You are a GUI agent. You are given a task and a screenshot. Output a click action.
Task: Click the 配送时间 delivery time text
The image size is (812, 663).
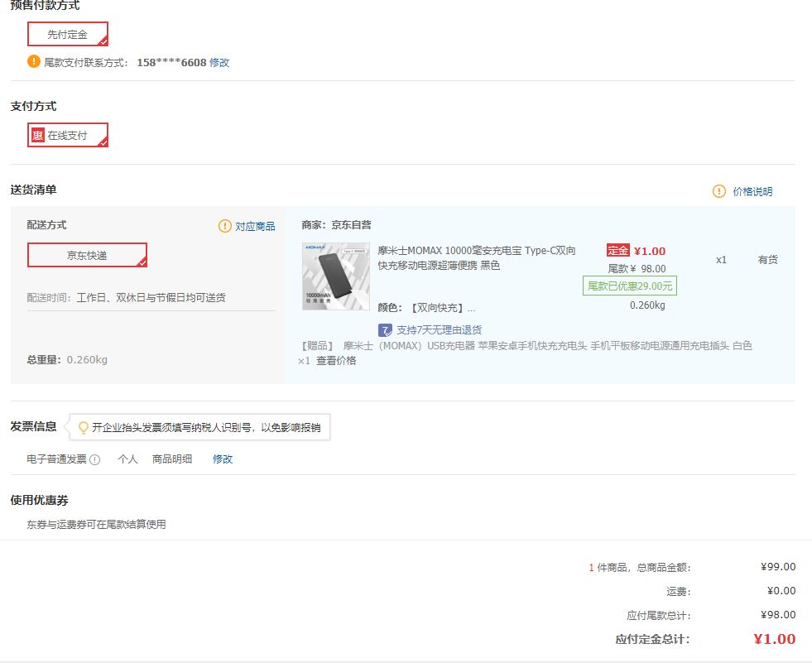coord(126,297)
